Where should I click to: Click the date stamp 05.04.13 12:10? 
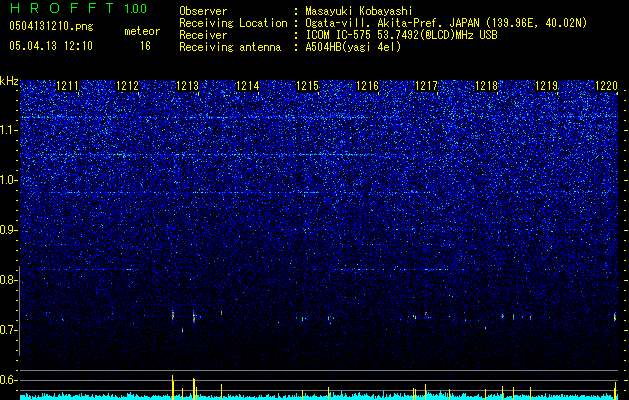(51, 46)
